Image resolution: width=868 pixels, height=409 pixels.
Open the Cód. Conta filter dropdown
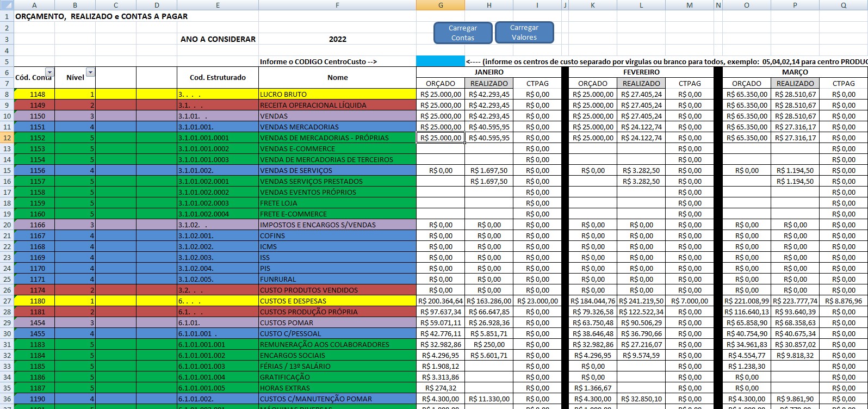point(49,73)
